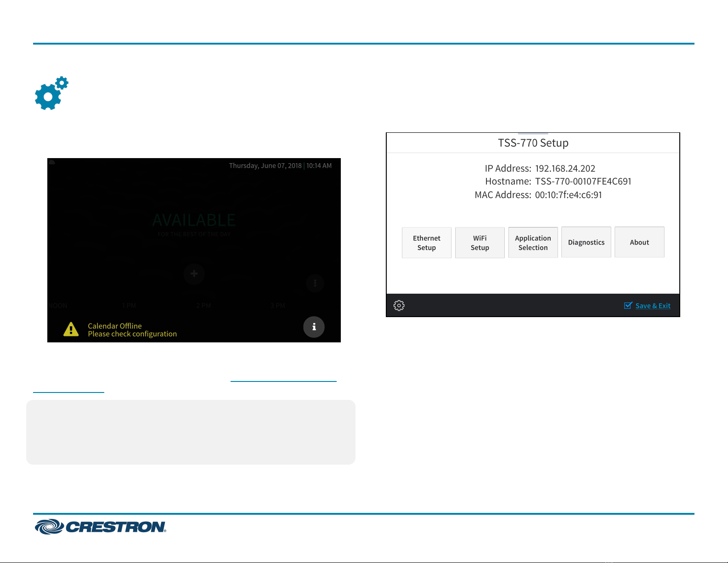This screenshot has width=728, height=563.
Task: Open the Diagnostics page
Action: point(586,242)
